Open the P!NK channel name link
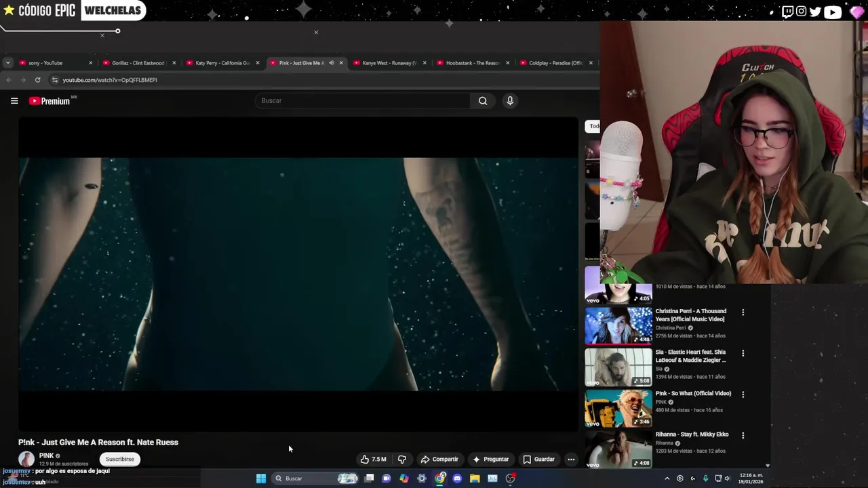This screenshot has width=868, height=488. tap(46, 456)
